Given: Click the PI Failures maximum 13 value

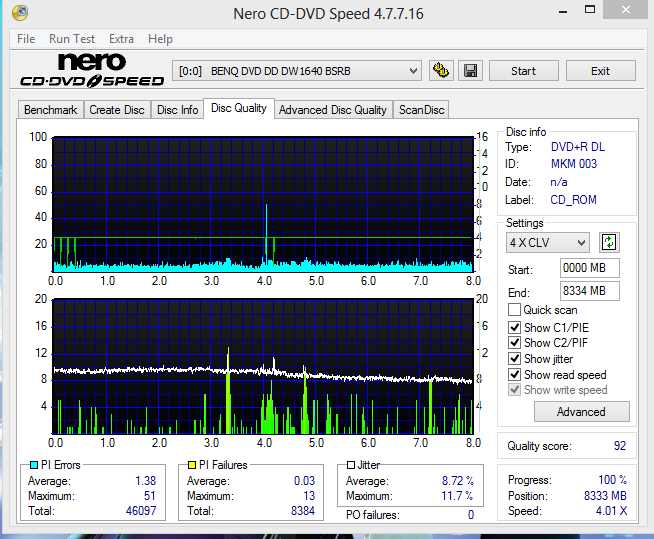Looking at the screenshot, I should [309, 496].
